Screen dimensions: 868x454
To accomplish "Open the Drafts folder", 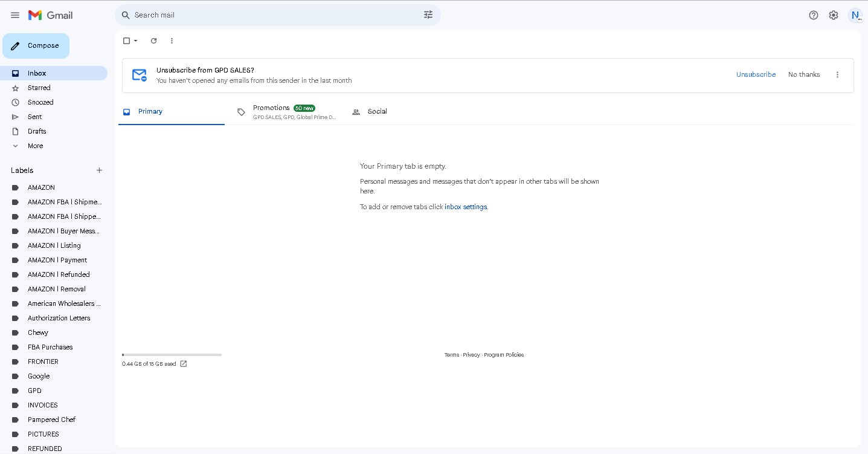I will 54,131.
